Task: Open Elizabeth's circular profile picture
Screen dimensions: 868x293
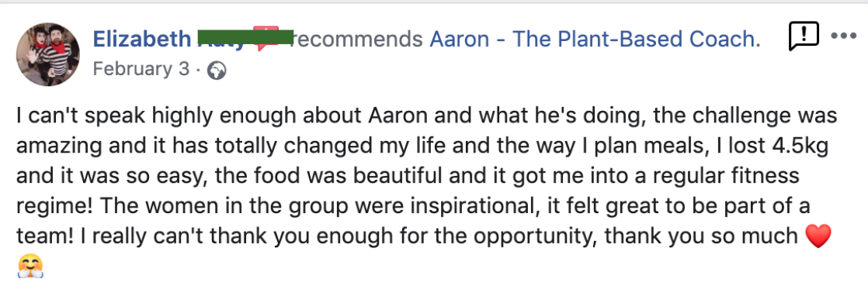Action: [48, 55]
